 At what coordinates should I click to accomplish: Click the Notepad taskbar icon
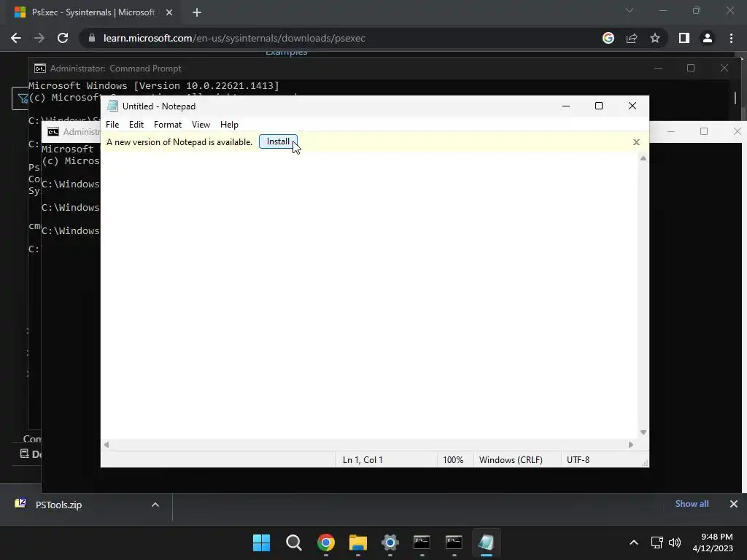coord(486,542)
